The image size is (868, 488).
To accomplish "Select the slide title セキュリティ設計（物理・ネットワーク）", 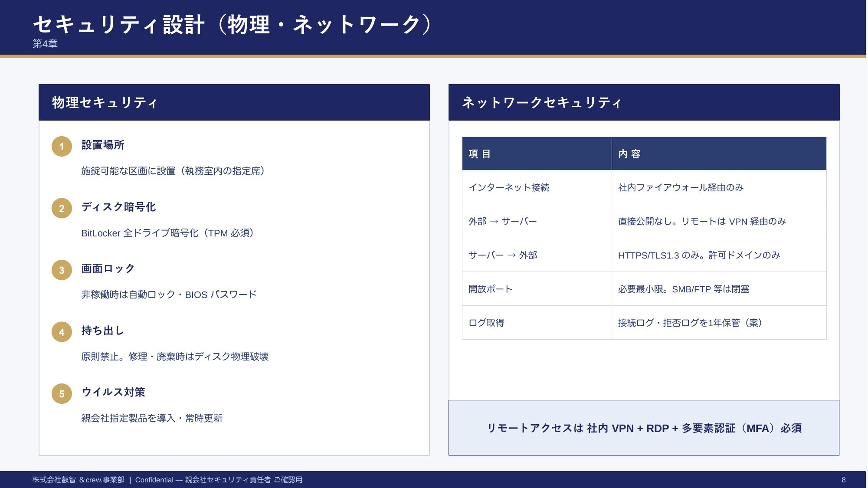I will 233,24.
